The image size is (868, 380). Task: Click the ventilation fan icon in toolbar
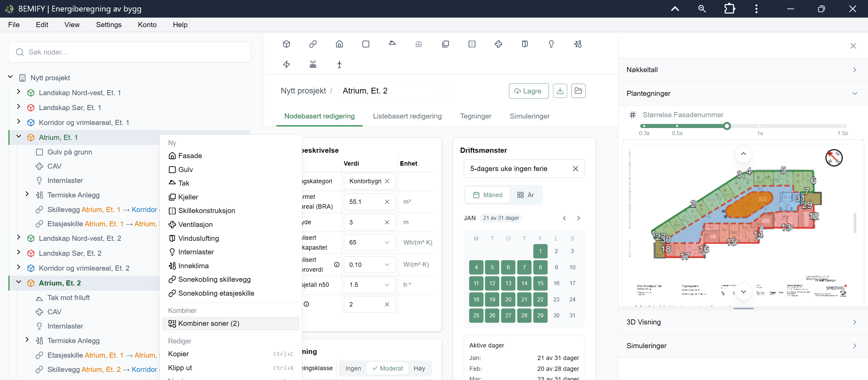[x=498, y=44]
